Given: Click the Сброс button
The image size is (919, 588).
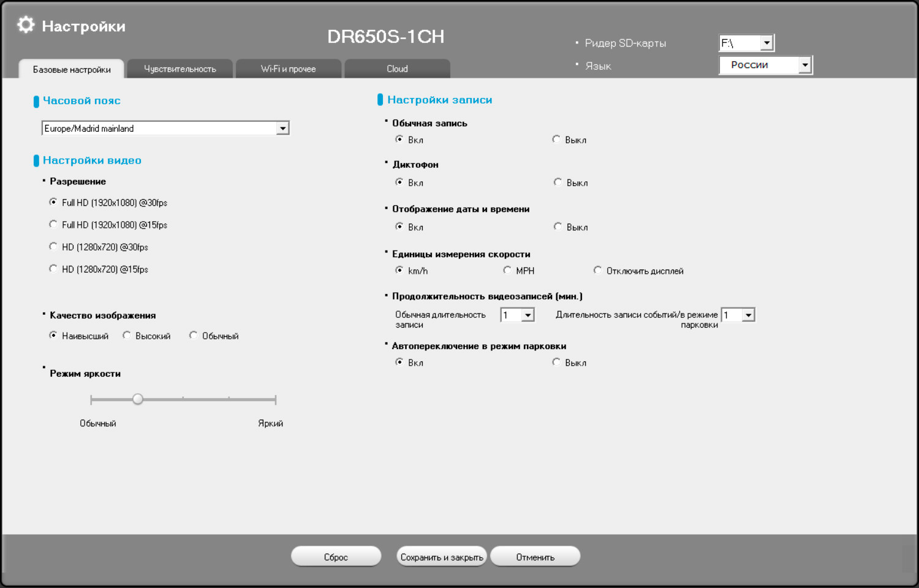Looking at the screenshot, I should click(336, 557).
